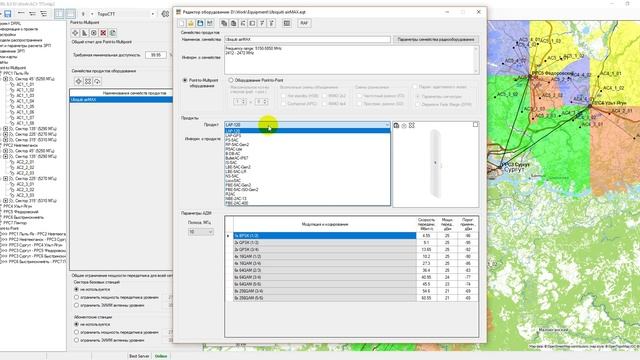Select base station limit transmitter power radio option
The width and height of the screenshot is (640, 360).
point(76,297)
